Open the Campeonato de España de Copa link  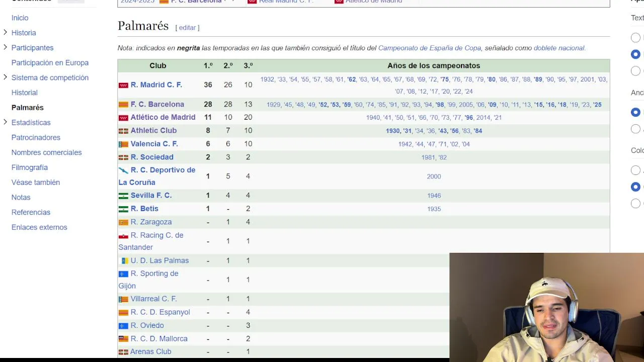[x=430, y=48]
